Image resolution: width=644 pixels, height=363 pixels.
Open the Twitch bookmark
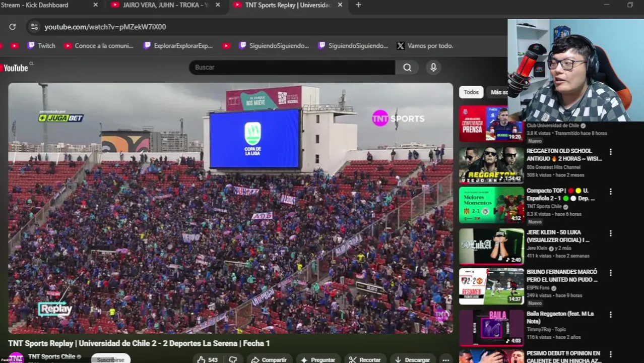[x=41, y=46]
